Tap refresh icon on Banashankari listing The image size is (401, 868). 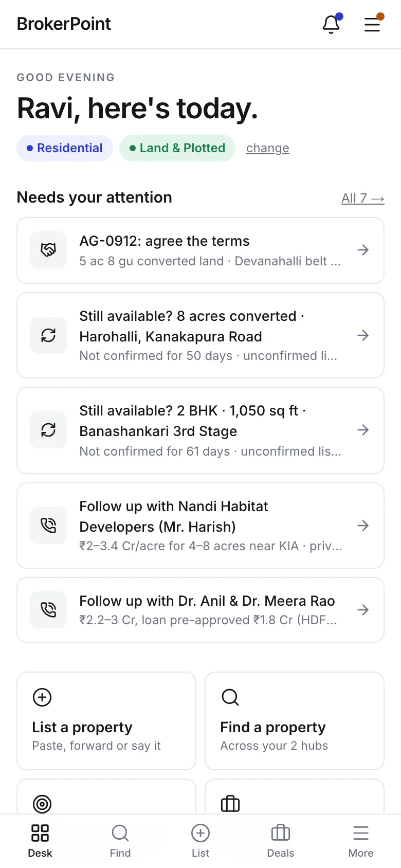pos(48,430)
